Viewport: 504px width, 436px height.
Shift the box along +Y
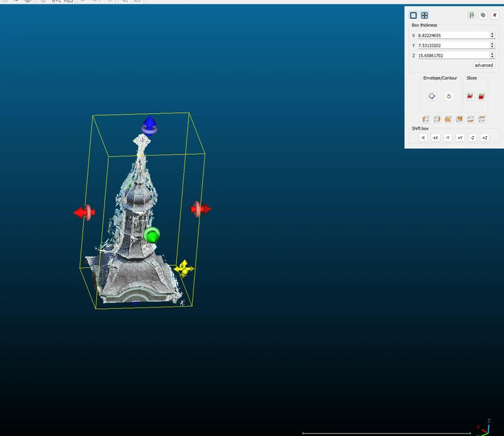(x=460, y=137)
